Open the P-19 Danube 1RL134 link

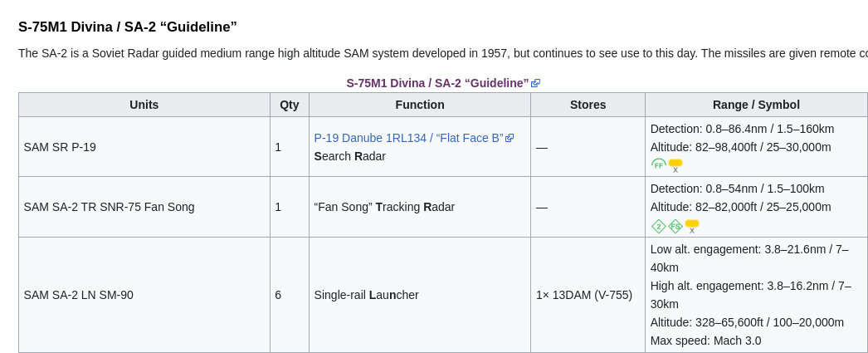pos(409,138)
